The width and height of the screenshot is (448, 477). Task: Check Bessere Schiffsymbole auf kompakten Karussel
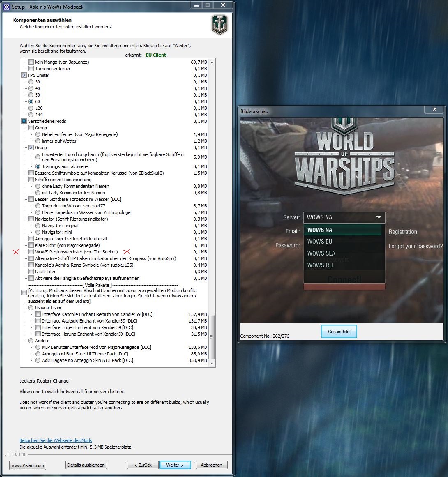[x=31, y=173]
